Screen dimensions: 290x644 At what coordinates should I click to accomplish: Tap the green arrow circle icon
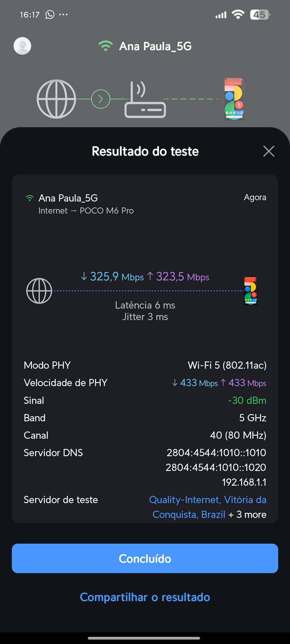click(x=101, y=99)
